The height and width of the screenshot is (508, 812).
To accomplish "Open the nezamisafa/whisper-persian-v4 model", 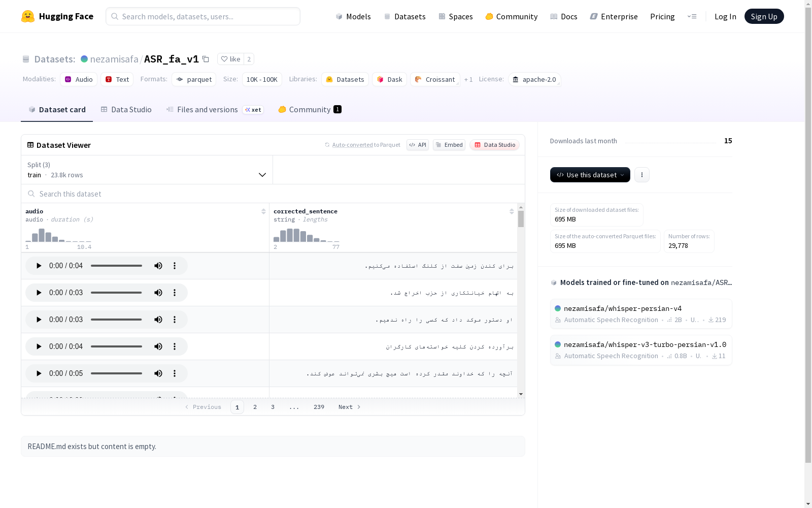I will (x=641, y=314).
